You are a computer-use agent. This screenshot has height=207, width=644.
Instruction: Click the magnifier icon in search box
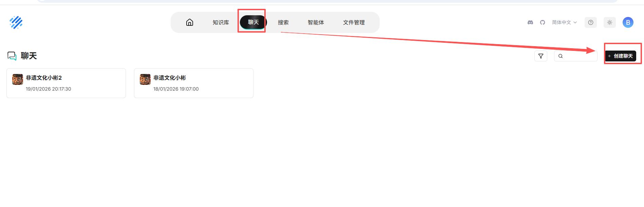[x=561, y=56]
